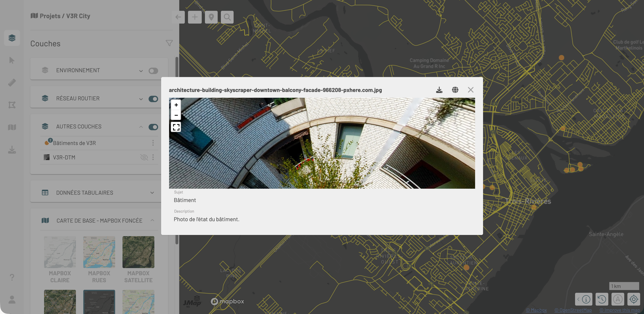Disable the Réseau Routier layer group

(153, 99)
